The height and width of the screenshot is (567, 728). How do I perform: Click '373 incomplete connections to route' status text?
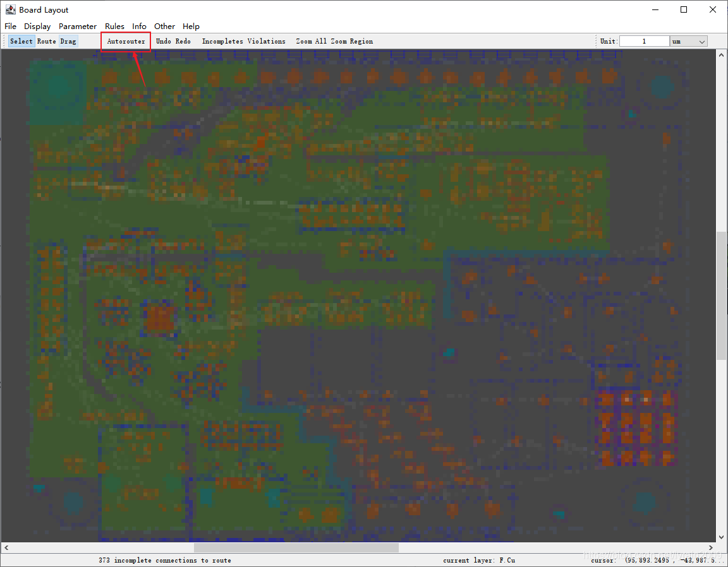tap(165, 561)
